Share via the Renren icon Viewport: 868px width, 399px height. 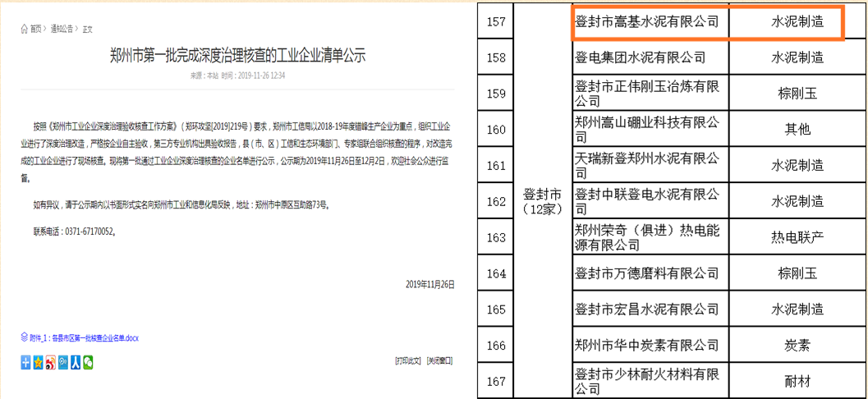tap(76, 361)
